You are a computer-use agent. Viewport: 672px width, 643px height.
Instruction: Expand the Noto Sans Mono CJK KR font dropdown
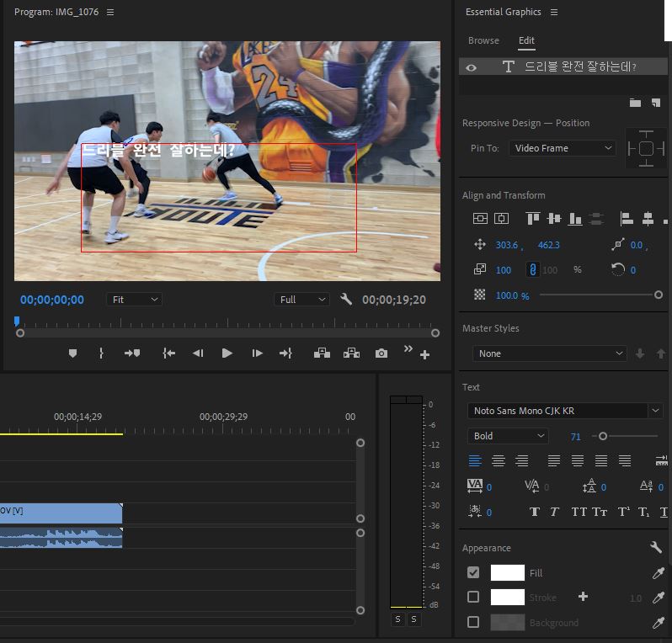click(655, 411)
